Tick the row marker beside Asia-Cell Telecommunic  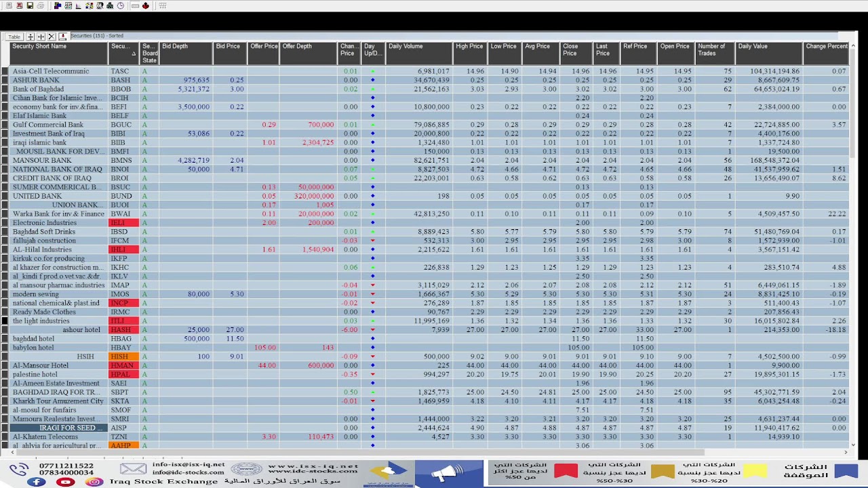(5, 71)
